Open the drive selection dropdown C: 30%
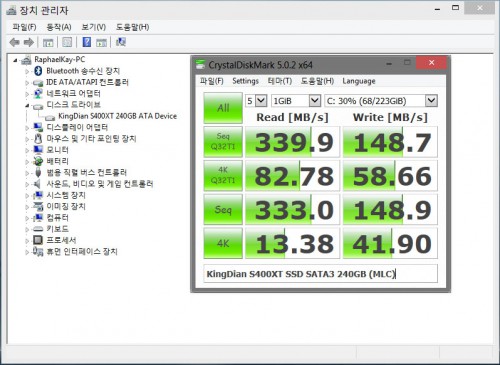Image resolution: width=500 pixels, height=365 pixels. [x=381, y=101]
